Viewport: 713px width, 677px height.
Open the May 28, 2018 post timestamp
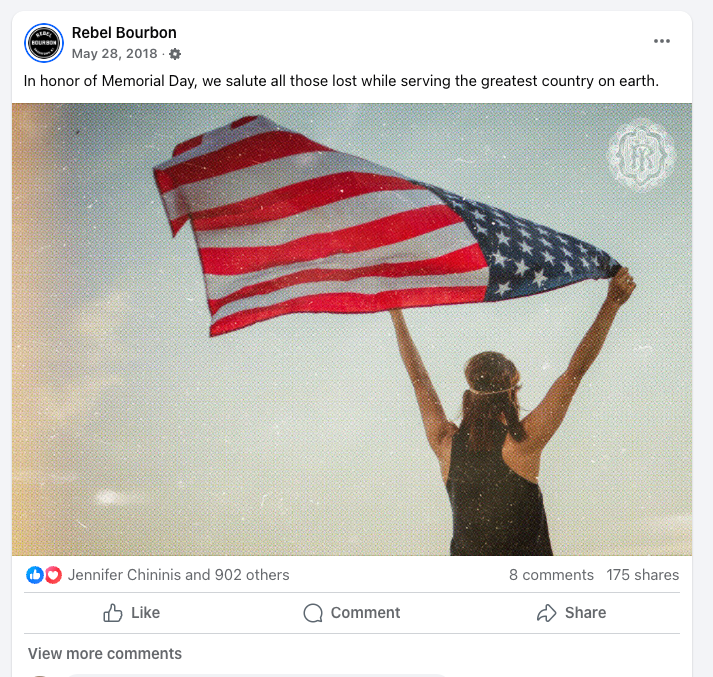pyautogui.click(x=114, y=54)
